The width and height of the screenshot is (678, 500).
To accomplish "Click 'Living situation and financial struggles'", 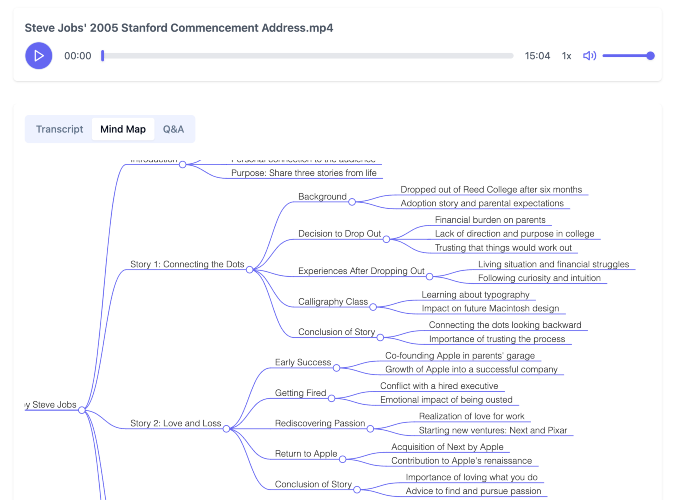I will 553,264.
